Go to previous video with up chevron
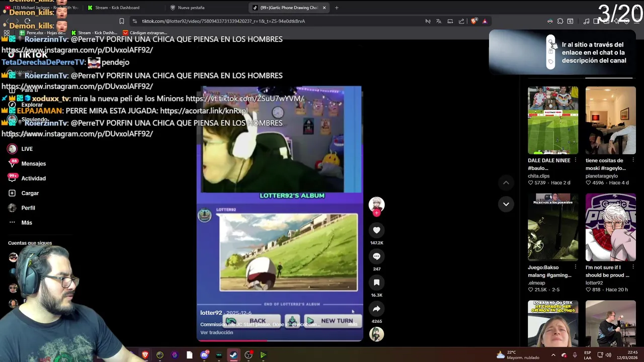The height and width of the screenshot is (362, 644). coord(506,183)
